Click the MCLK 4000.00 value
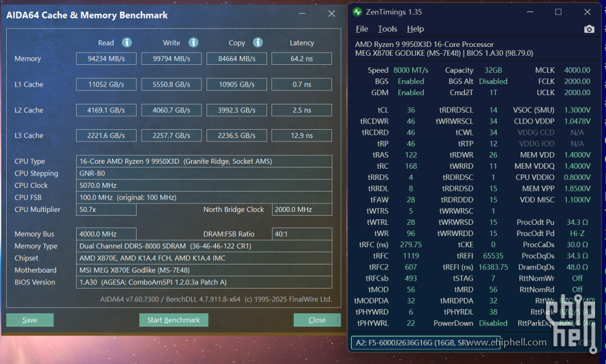 click(577, 70)
